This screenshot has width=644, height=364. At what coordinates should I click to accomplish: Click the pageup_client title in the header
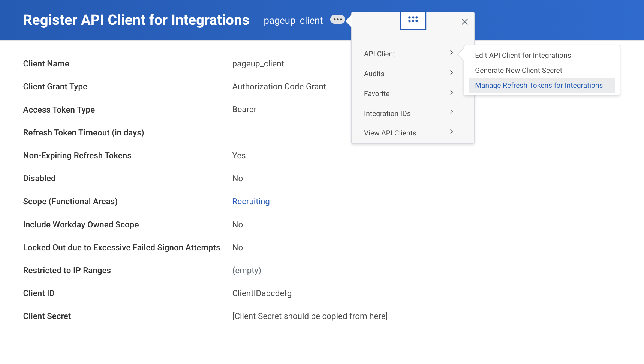pyautogui.click(x=293, y=20)
